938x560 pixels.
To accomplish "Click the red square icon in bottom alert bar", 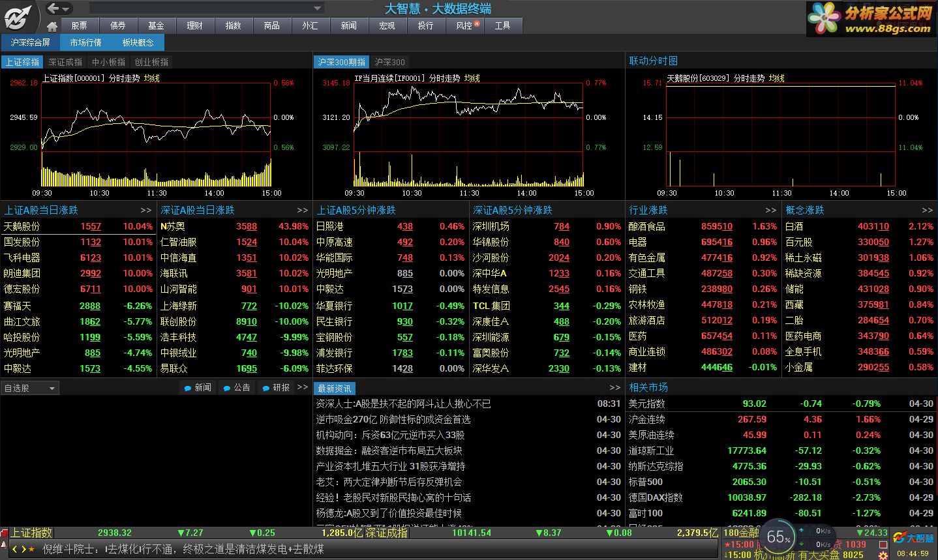I will 883,544.
